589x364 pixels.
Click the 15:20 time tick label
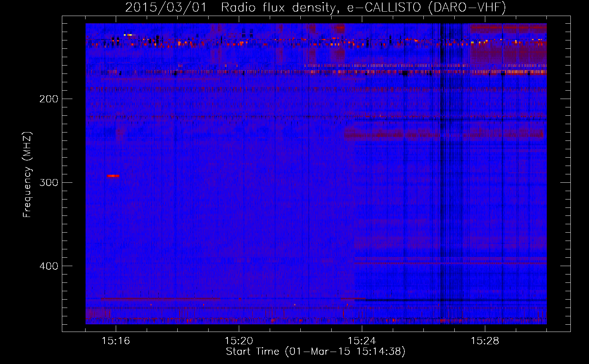[239, 341]
